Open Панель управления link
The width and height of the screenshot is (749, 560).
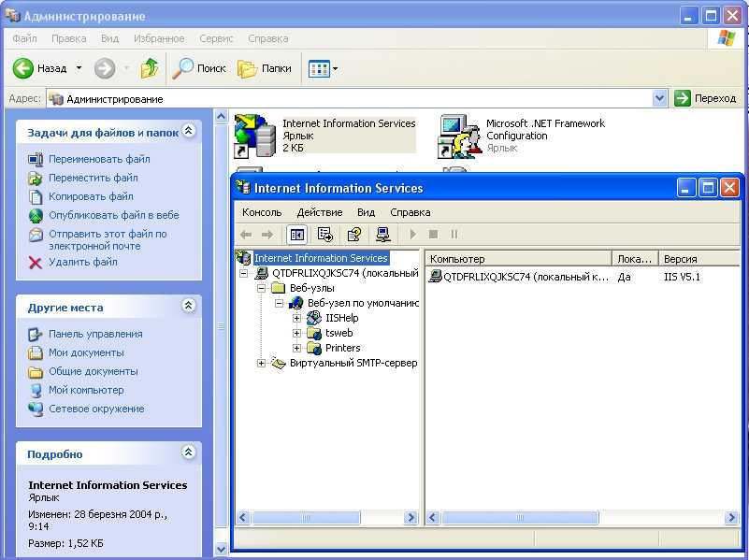pos(95,334)
